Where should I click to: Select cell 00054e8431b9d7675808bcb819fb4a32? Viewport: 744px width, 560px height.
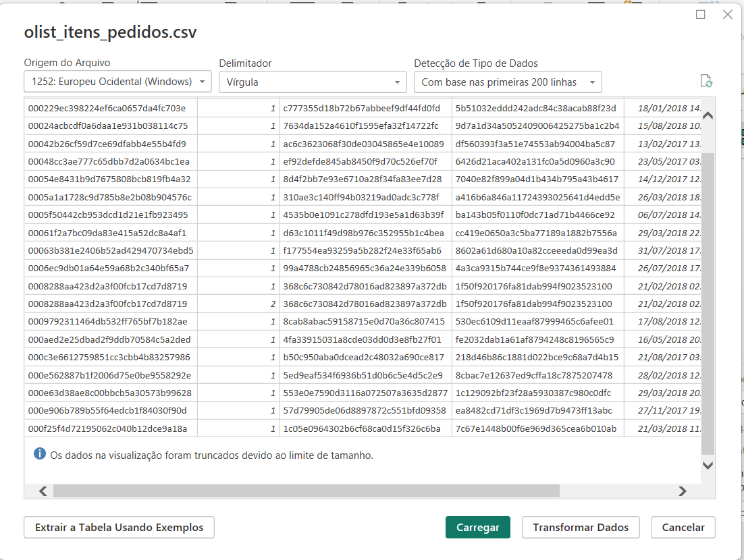click(x=111, y=179)
